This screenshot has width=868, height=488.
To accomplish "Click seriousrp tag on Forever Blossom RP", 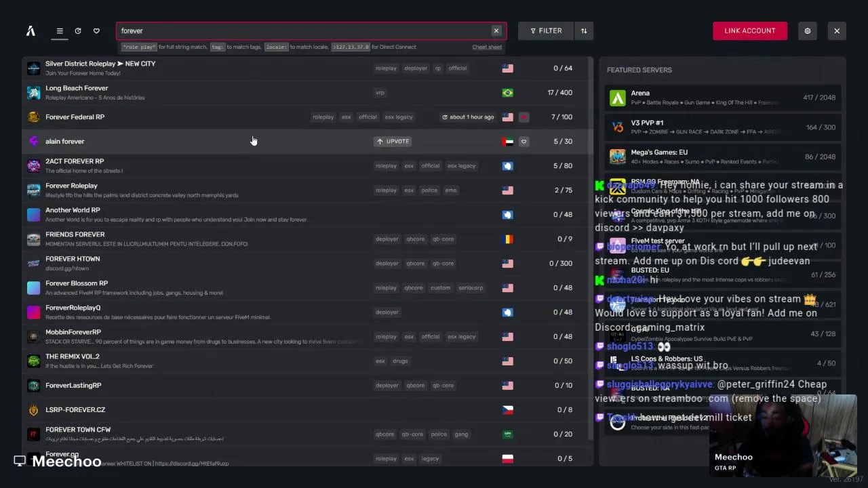I will [471, 287].
